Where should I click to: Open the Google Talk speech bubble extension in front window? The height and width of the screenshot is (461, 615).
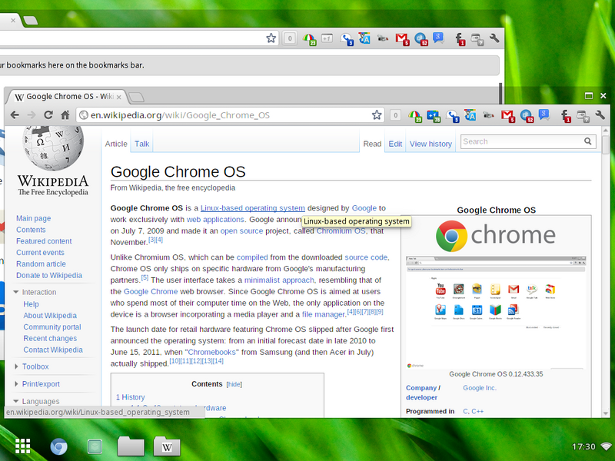544,115
